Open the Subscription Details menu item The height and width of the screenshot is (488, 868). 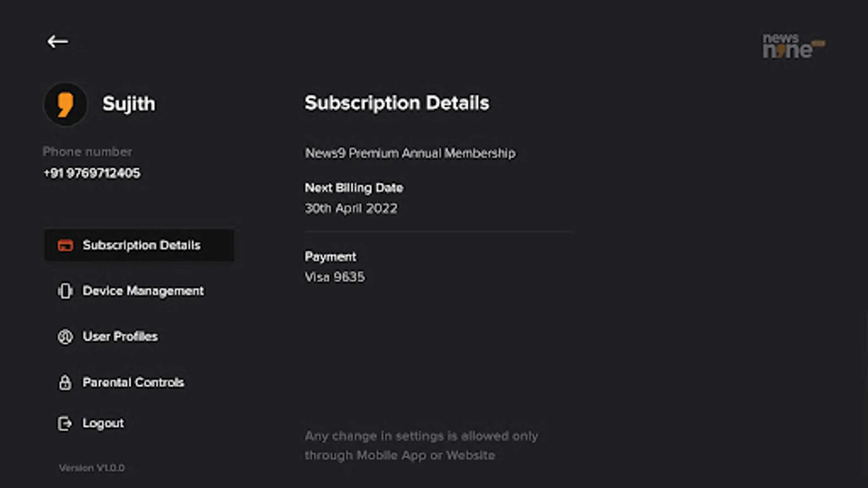coord(139,245)
